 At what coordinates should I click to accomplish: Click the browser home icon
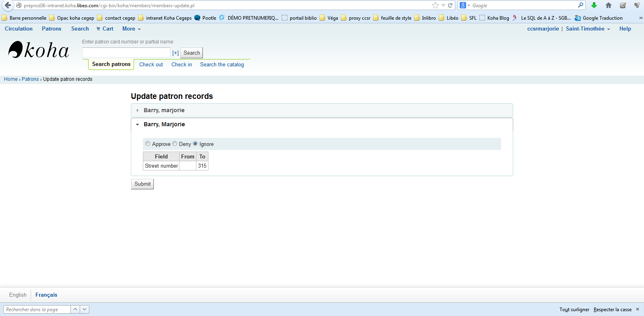point(609,5)
